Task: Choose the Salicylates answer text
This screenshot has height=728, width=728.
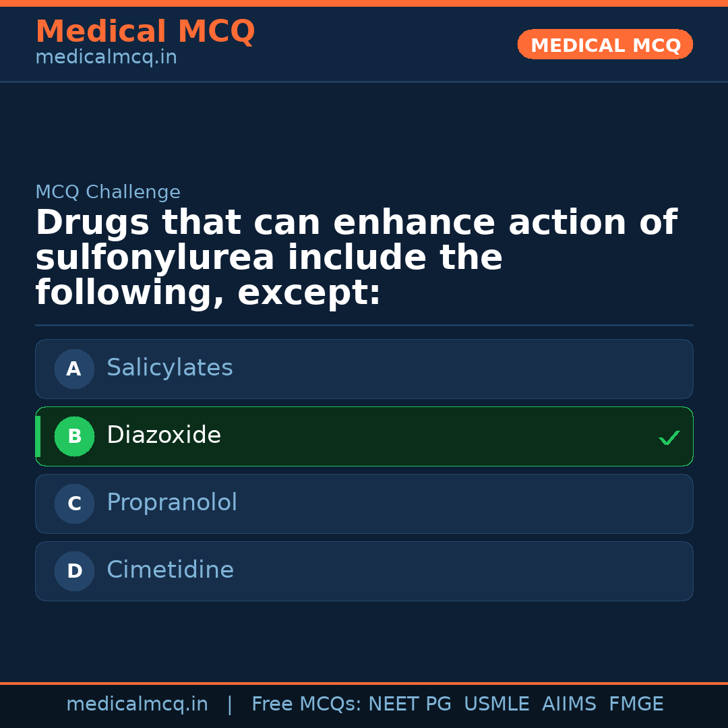Action: [x=169, y=368]
